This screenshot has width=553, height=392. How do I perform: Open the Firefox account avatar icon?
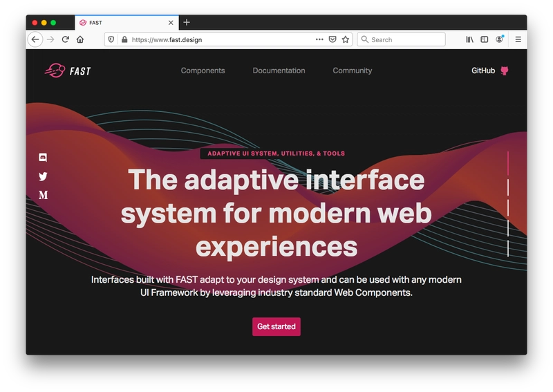tap(499, 39)
